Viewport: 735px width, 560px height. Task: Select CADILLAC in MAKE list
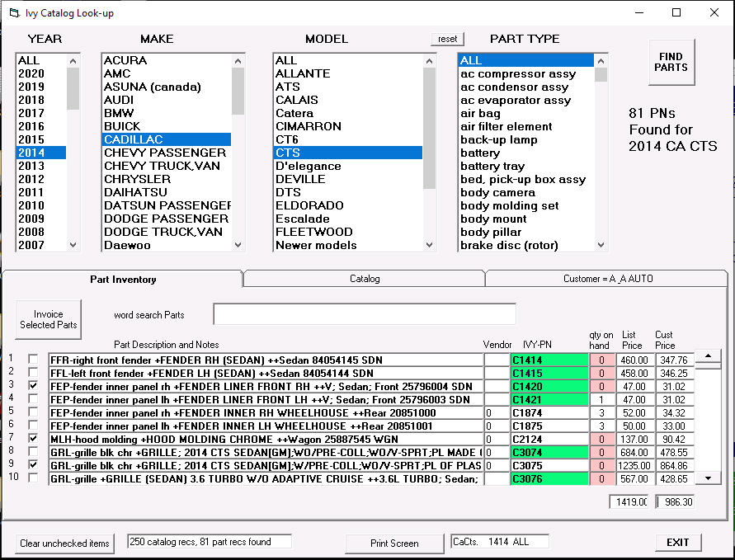167,139
